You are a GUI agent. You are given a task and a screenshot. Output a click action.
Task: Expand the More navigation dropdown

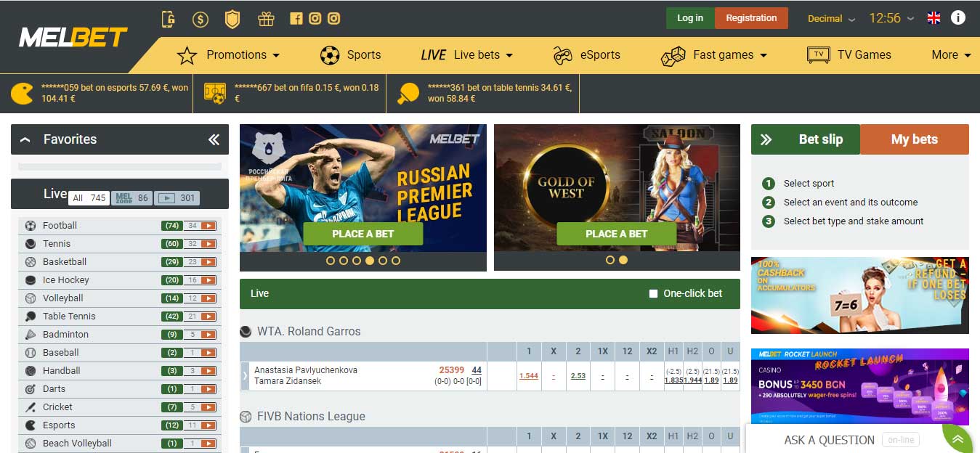[951, 54]
